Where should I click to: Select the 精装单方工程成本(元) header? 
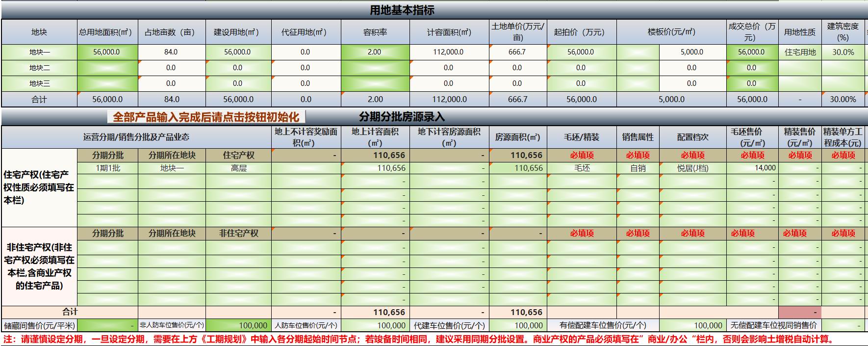coord(843,137)
